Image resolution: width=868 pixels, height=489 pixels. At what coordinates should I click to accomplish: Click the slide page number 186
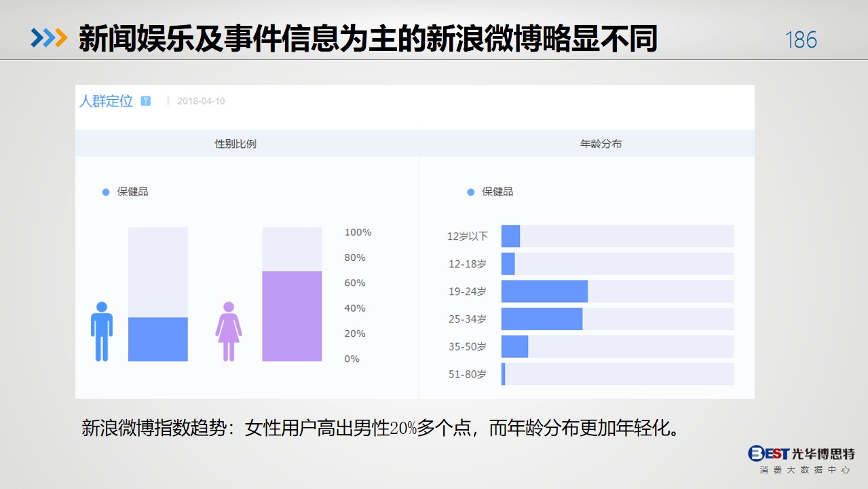point(801,40)
